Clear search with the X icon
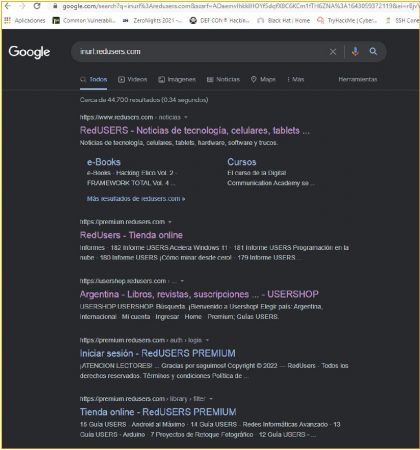This screenshot has height=450, width=420. tap(333, 52)
